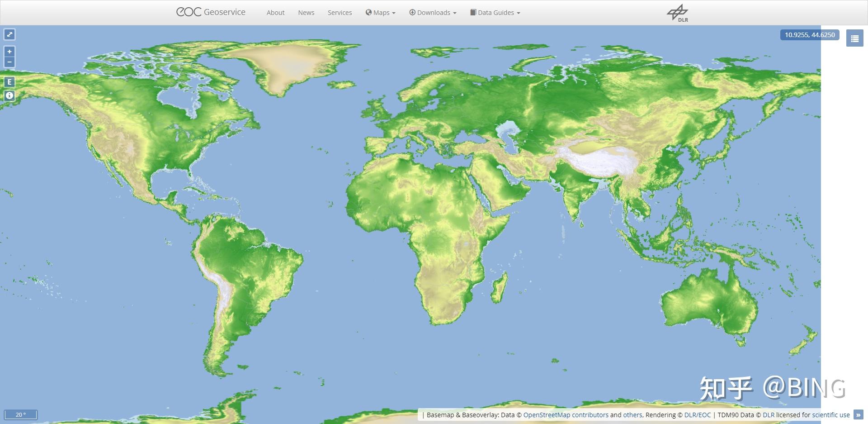Zoom out with the minus button
This screenshot has height=424, width=868.
click(x=9, y=62)
